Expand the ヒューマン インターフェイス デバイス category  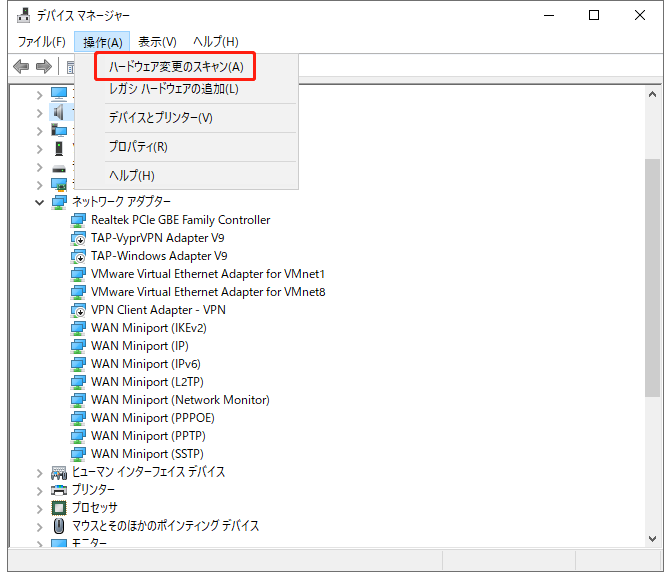click(x=40, y=472)
